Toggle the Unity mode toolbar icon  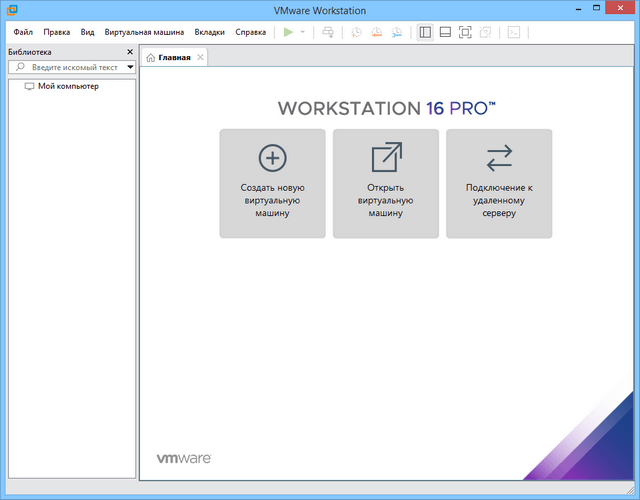coord(485,32)
